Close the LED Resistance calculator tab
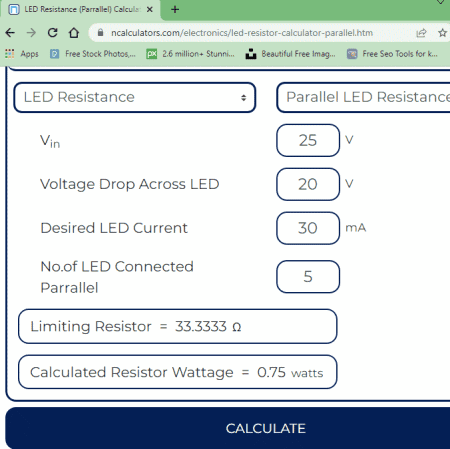 (x=150, y=9)
